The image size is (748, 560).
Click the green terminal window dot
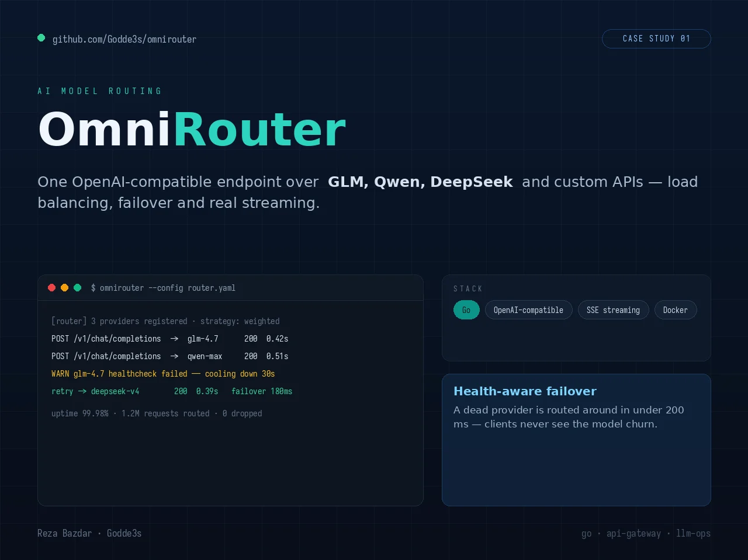pyautogui.click(x=77, y=287)
